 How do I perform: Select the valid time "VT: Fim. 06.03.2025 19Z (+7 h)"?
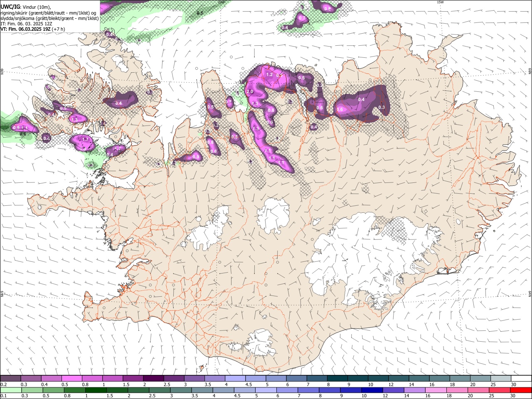point(32,29)
